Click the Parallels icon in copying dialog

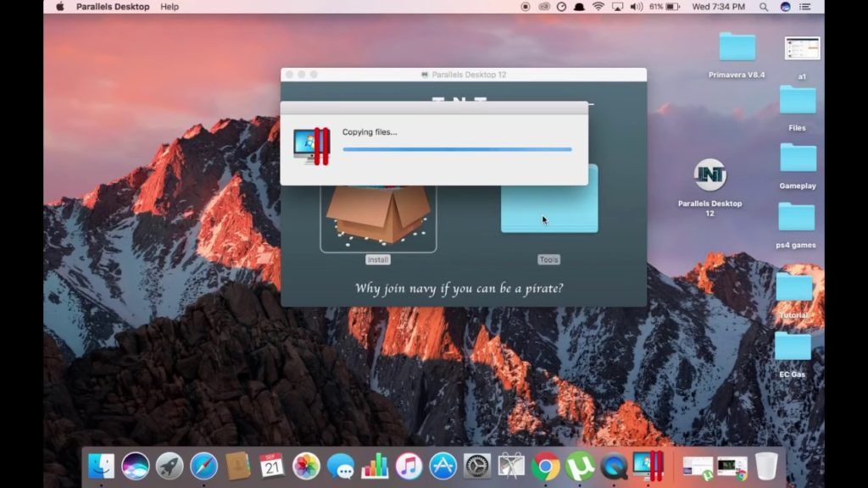point(312,146)
